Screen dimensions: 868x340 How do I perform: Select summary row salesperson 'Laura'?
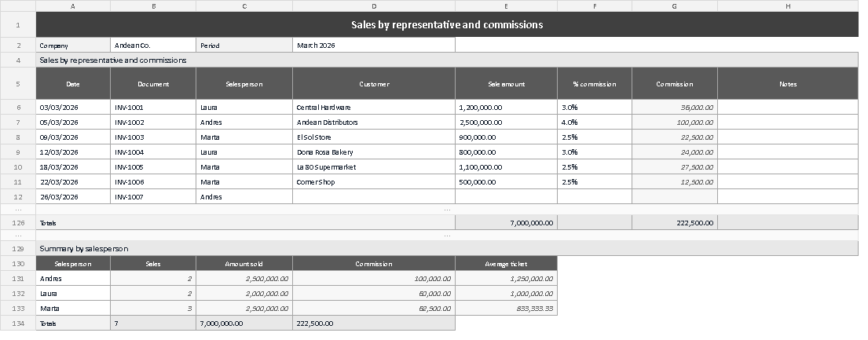[x=73, y=294]
